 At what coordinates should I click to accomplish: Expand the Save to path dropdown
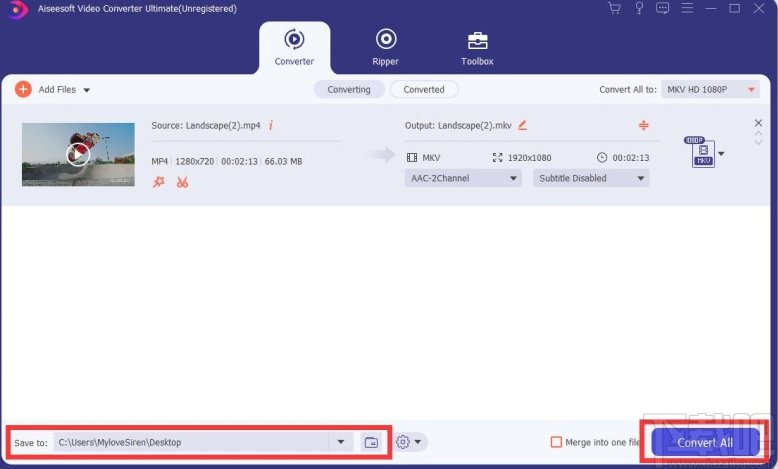point(341,442)
